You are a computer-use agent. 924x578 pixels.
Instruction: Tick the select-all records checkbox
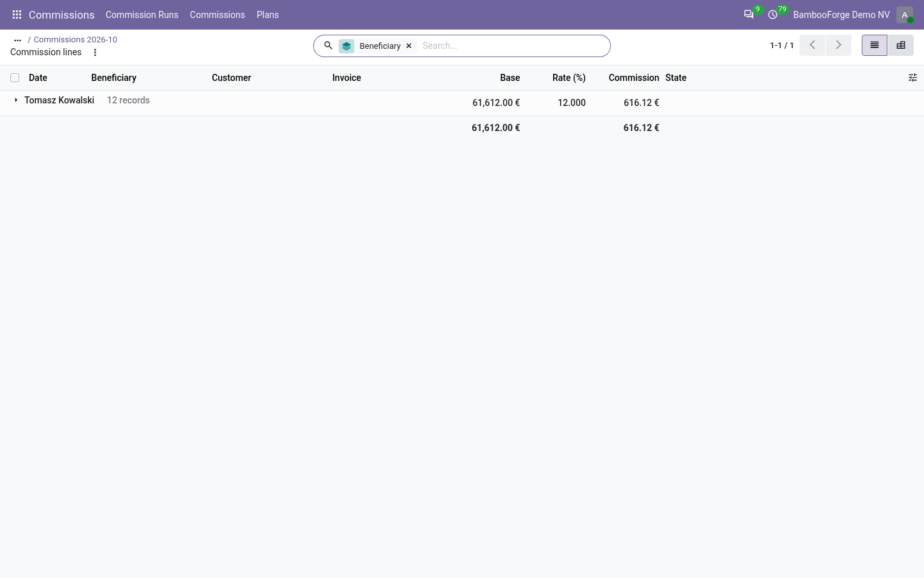[x=15, y=78]
